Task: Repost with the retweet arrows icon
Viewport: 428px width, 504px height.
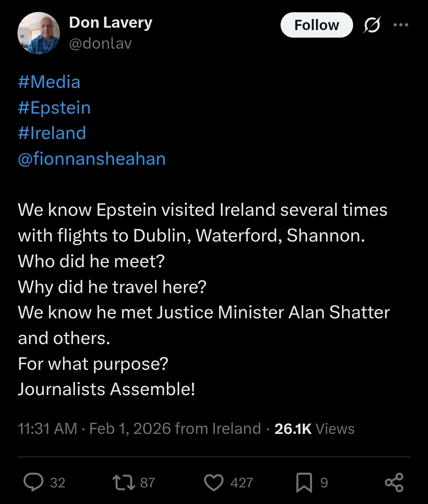Action: pyautogui.click(x=124, y=483)
